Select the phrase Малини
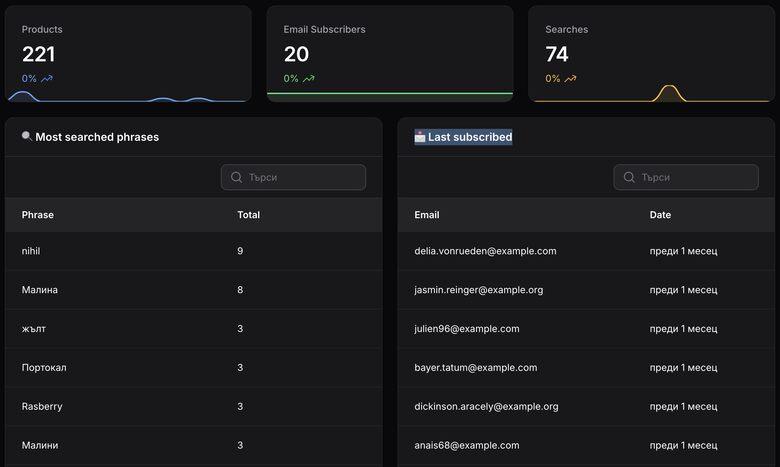The image size is (780, 467). [x=40, y=445]
